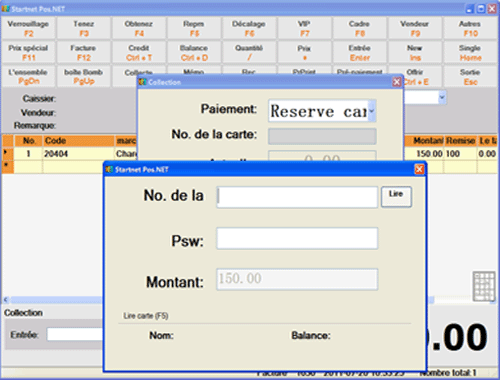Click the Facture F12 button
This screenshot has width=500, height=380.
[83, 53]
